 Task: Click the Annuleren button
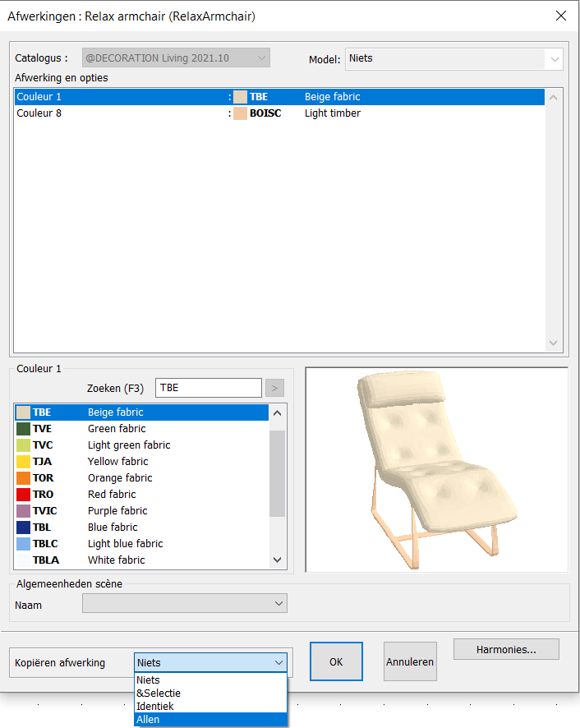[410, 661]
